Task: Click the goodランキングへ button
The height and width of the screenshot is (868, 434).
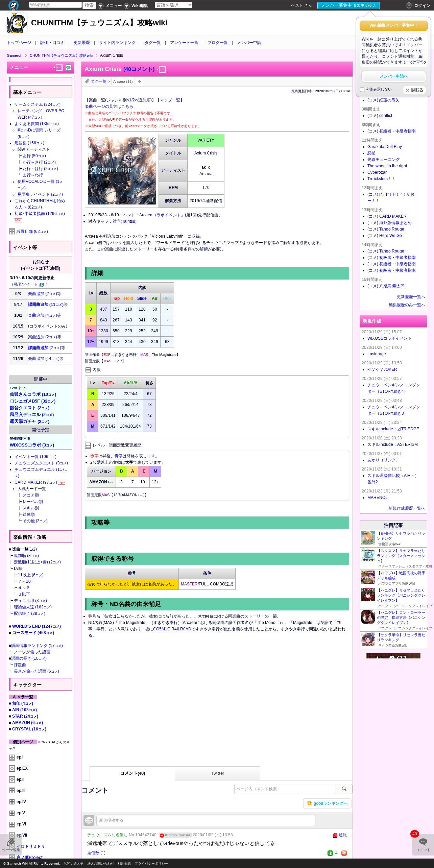Action: [x=327, y=803]
